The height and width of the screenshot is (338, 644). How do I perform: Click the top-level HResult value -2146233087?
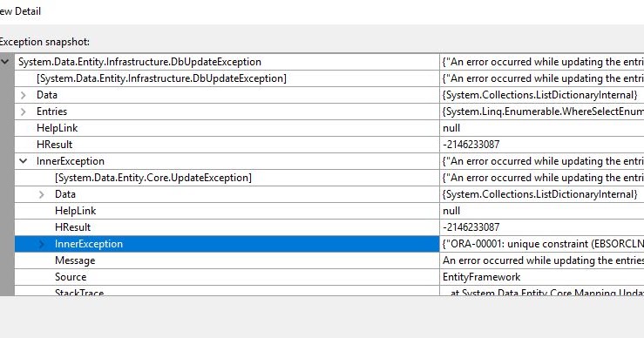(471, 145)
